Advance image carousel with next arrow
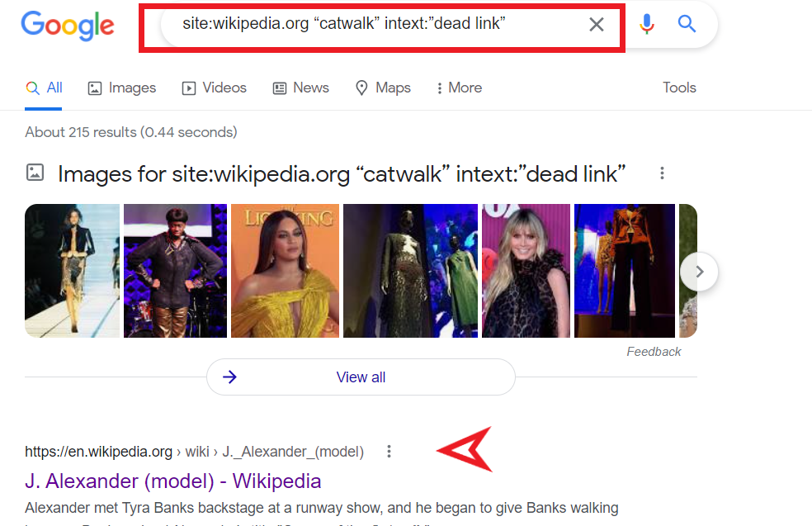 tap(699, 272)
